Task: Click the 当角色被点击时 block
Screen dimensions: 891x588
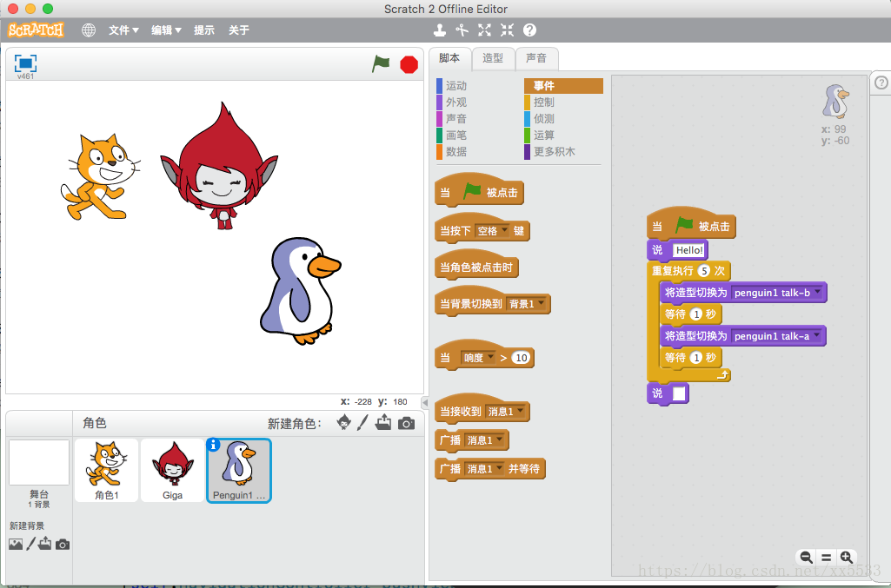Action: (476, 268)
